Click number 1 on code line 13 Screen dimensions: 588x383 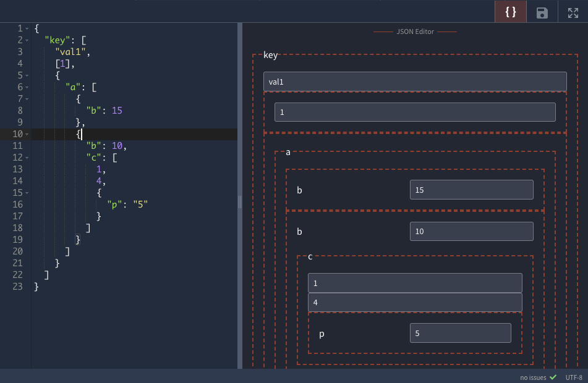tap(99, 169)
